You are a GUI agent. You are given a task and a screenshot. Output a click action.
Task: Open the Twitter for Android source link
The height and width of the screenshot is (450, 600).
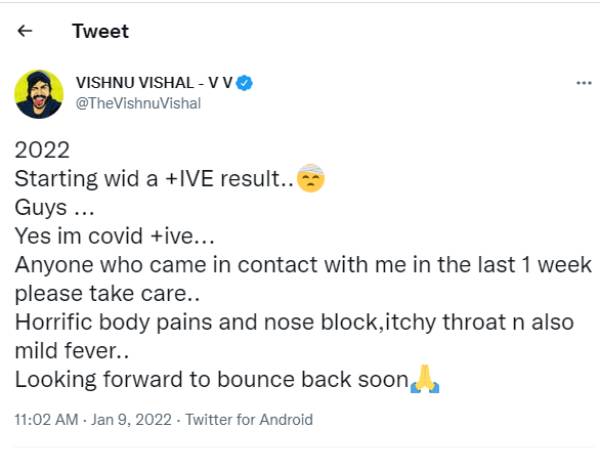[x=249, y=419]
